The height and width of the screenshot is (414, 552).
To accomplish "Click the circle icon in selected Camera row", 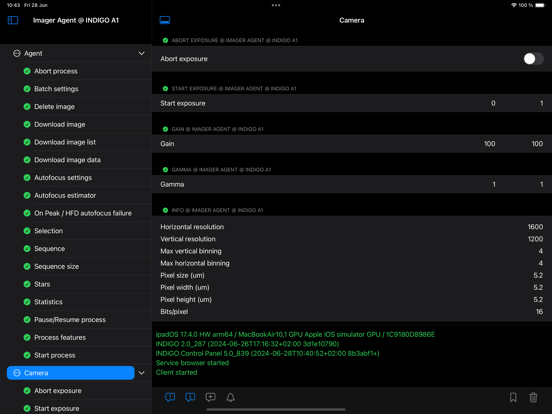I will coord(17,373).
